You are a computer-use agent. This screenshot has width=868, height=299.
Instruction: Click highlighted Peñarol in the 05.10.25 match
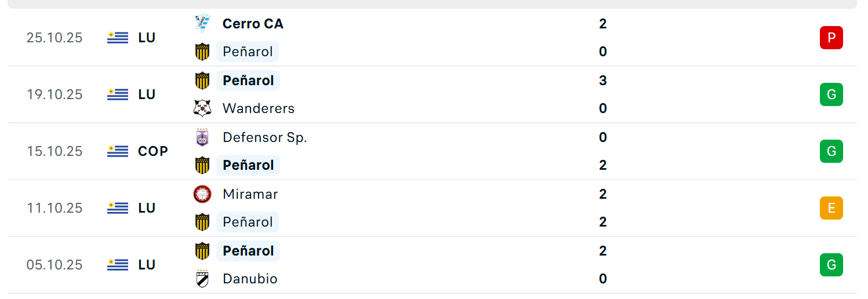pyautogui.click(x=248, y=251)
